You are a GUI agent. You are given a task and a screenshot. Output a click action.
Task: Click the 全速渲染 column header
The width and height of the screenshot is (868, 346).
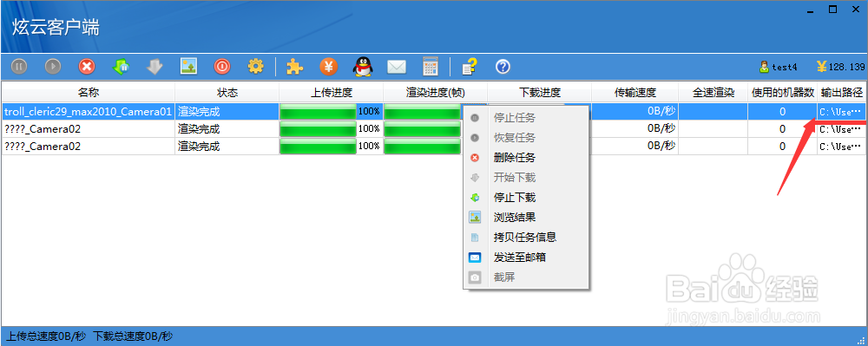713,92
